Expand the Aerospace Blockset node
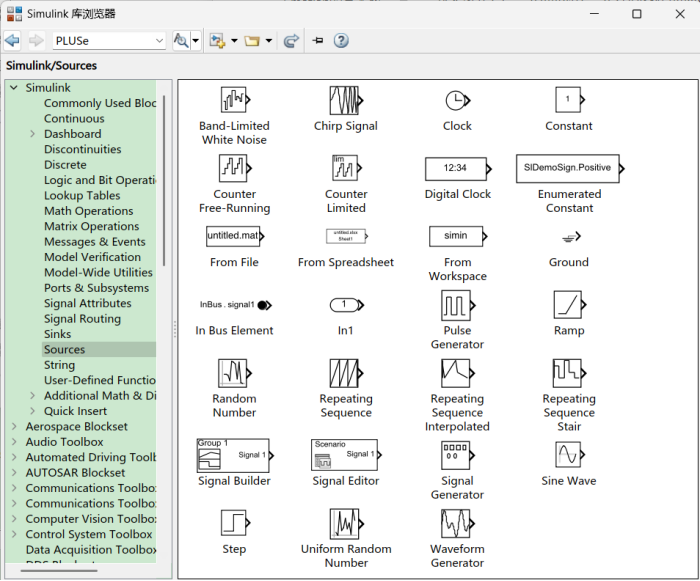 (x=14, y=426)
